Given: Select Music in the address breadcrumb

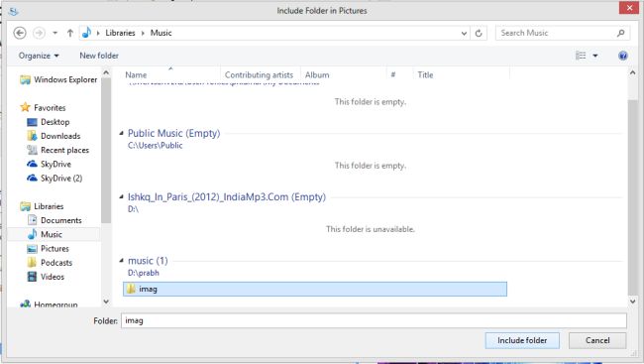Looking at the screenshot, I should [161, 33].
